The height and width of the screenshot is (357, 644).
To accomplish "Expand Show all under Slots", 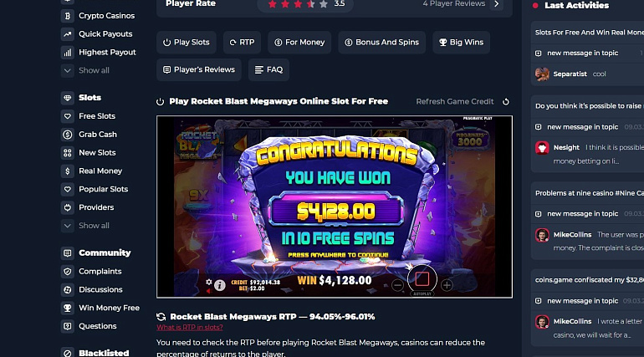I will pyautogui.click(x=85, y=226).
